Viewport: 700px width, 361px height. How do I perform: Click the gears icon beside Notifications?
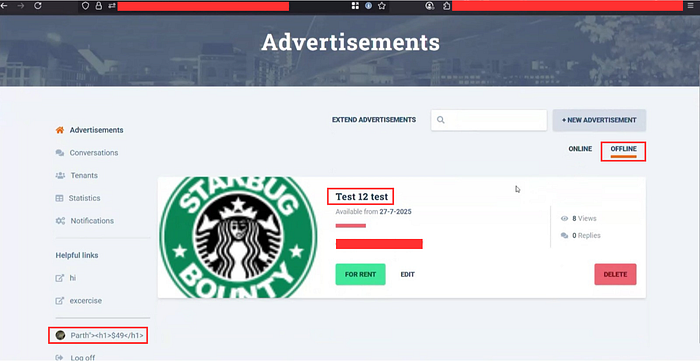pyautogui.click(x=60, y=221)
